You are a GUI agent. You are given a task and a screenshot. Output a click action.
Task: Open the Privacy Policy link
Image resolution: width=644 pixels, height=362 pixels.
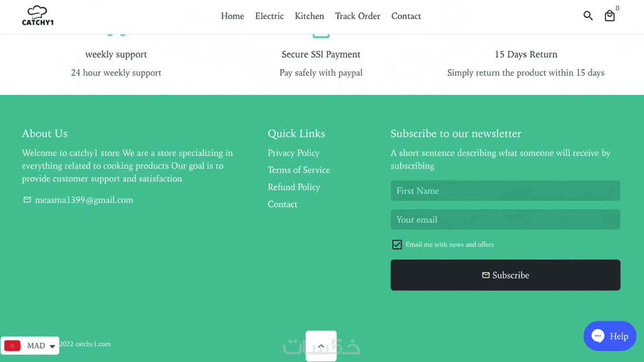[293, 153]
